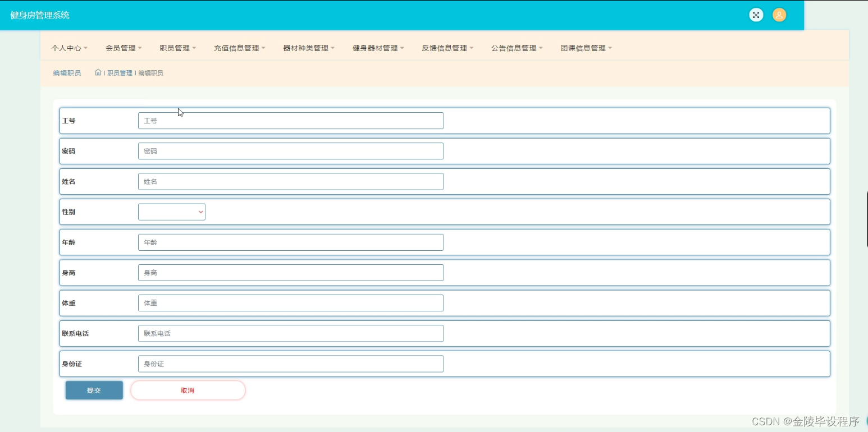This screenshot has height=432, width=868.
Task: Click the 身份证 field label
Action: 72,364
